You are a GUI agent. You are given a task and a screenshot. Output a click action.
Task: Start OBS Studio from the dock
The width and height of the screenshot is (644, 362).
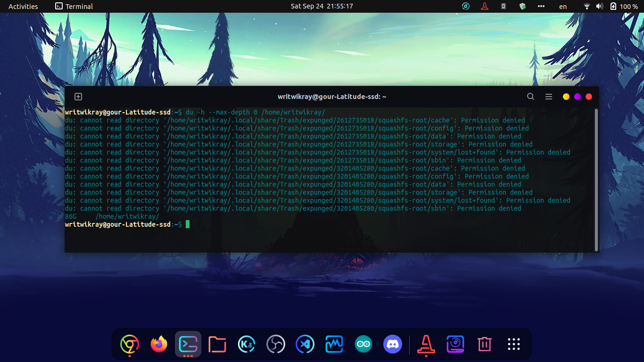click(x=276, y=344)
